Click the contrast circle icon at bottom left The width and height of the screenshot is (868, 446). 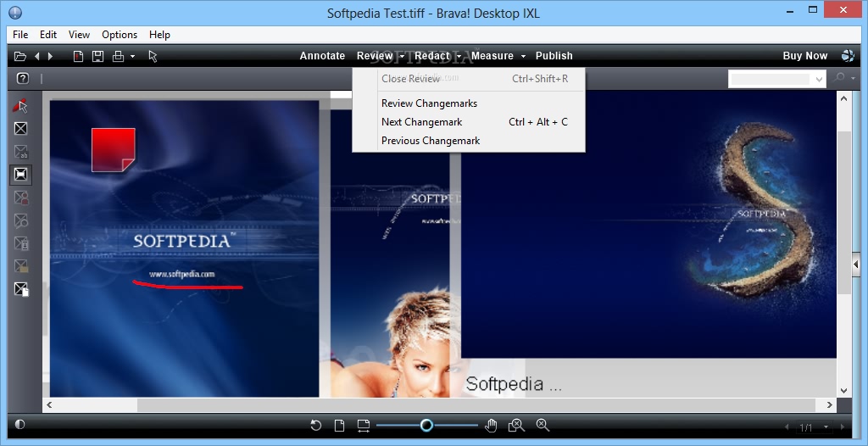pos(20,425)
